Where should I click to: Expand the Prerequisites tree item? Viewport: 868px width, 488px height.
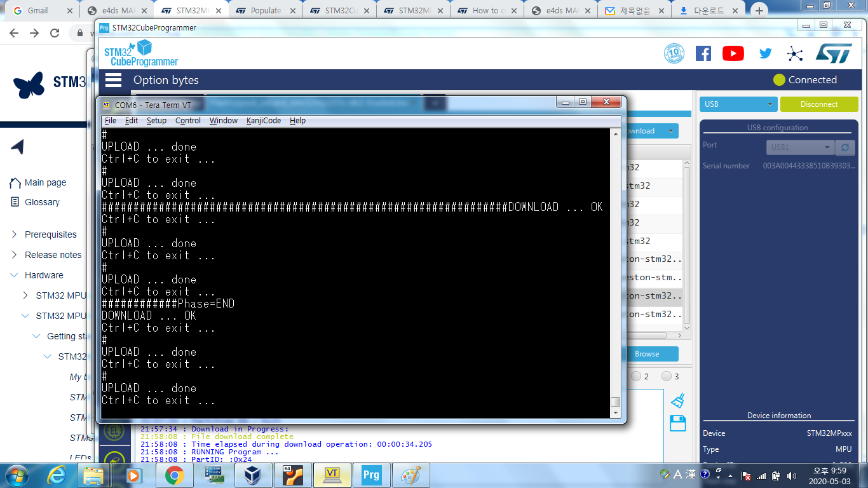pyautogui.click(x=15, y=234)
